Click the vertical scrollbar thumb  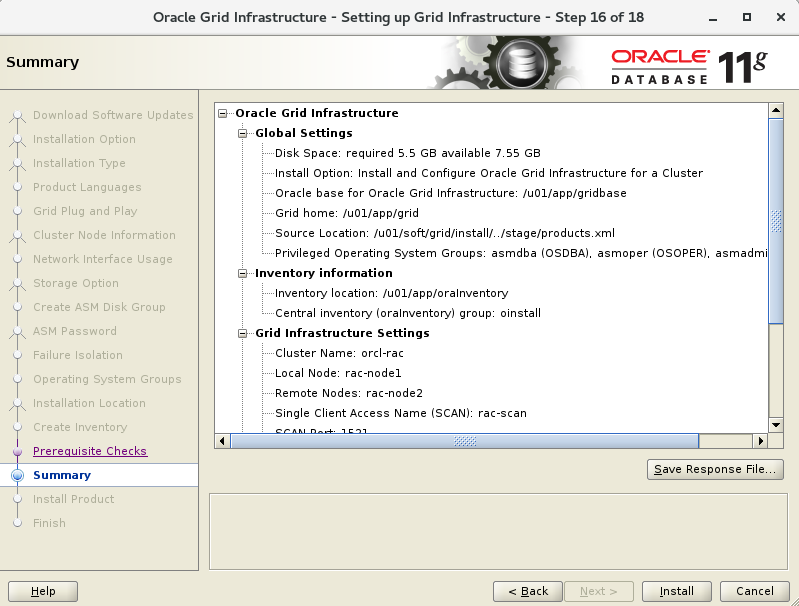coord(776,221)
